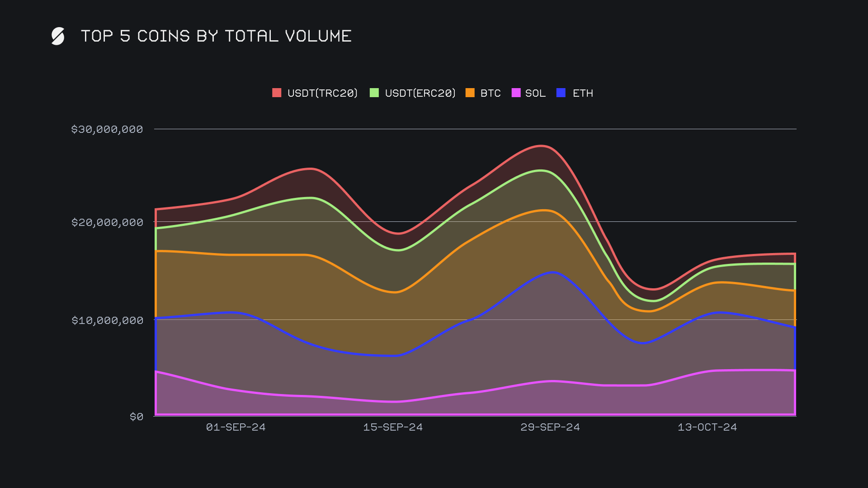Click the $30,000,000 y-axis label
The width and height of the screenshot is (868, 488).
(107, 129)
